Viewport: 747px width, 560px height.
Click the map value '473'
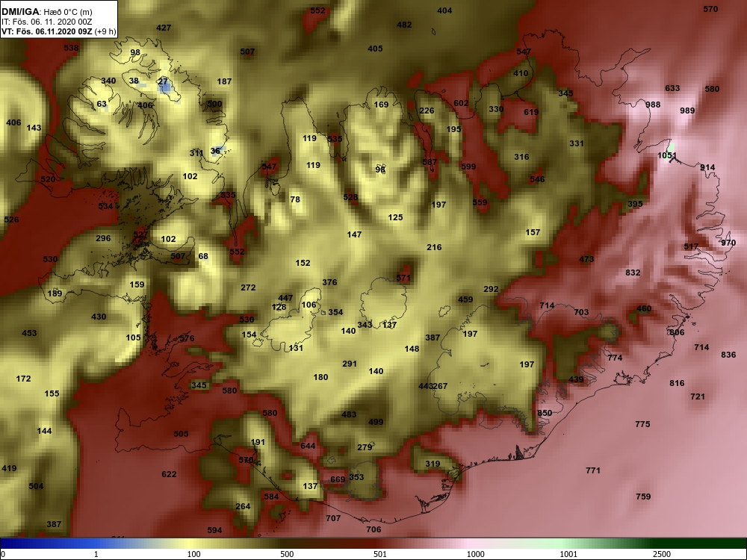pos(586,259)
